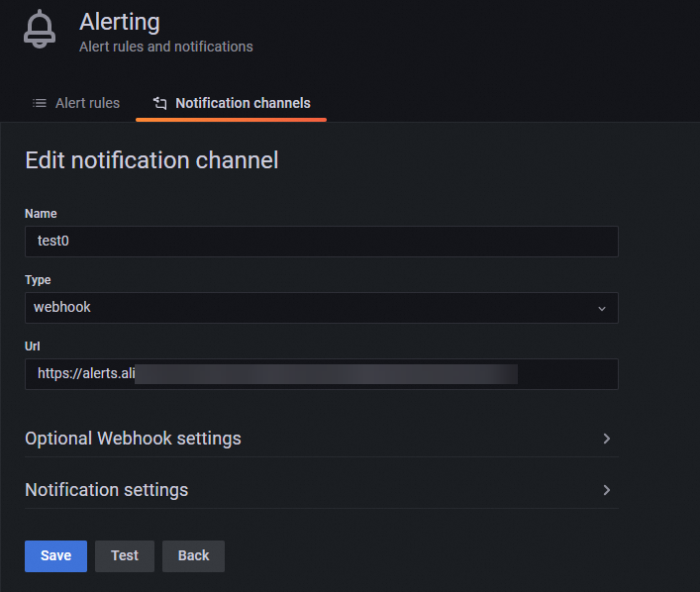Click the Alert rules and notifications subtitle
The height and width of the screenshot is (592, 700).
click(165, 47)
